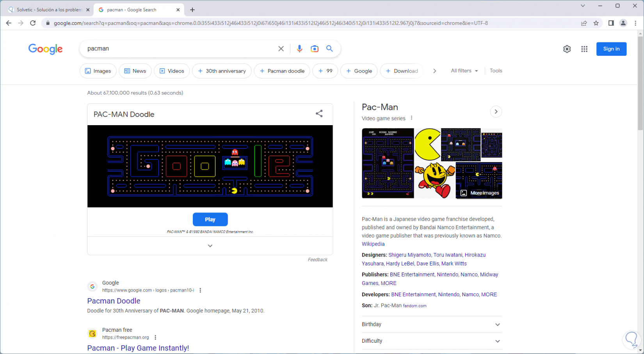The width and height of the screenshot is (644, 354).
Task: Open the Pacman - Play Game Instantly link
Action: click(138, 348)
